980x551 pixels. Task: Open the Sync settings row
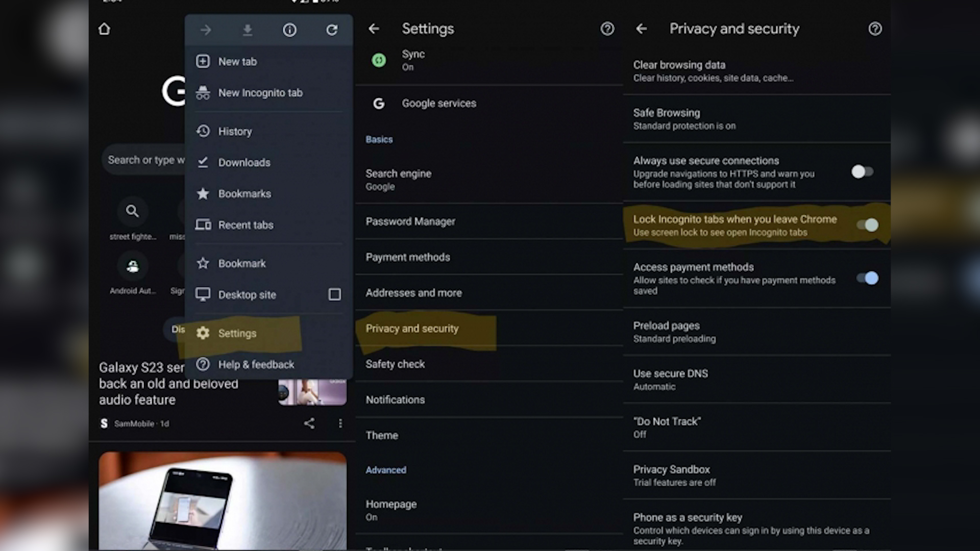489,60
